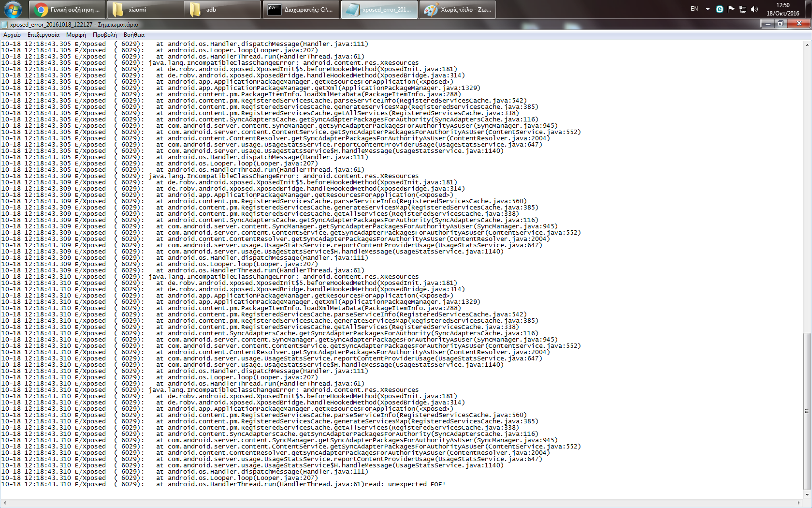The height and width of the screenshot is (508, 812).
Task: Show hidden tray icons arrow
Action: 708,9
